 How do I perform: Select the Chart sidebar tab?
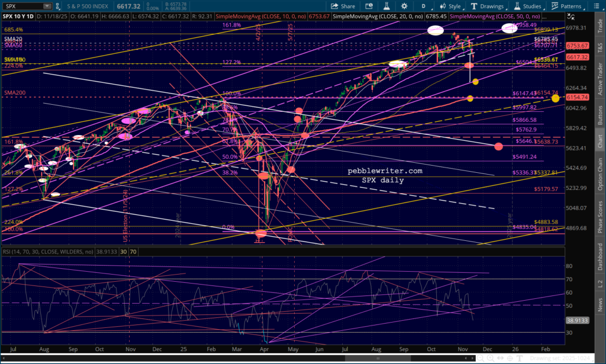[x=600, y=141]
